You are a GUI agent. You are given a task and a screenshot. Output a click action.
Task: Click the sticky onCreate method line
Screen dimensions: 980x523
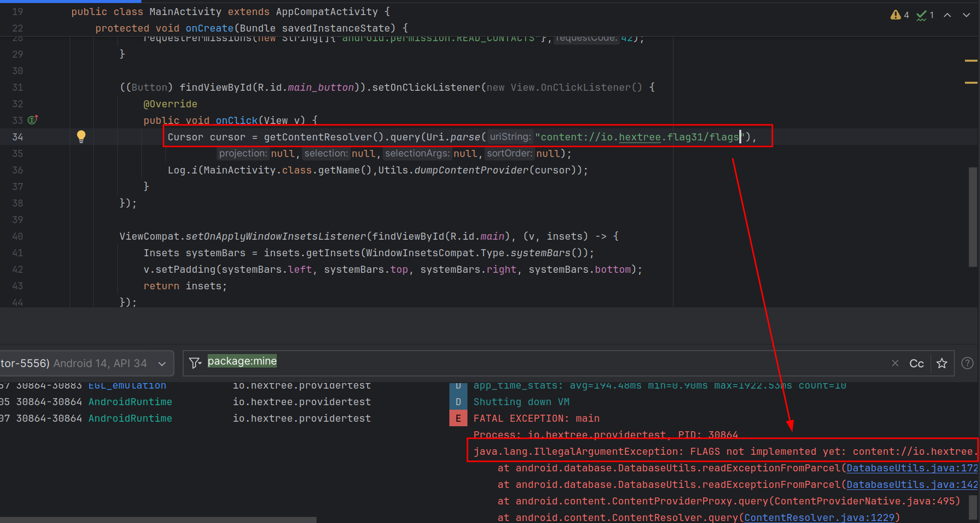251,28
